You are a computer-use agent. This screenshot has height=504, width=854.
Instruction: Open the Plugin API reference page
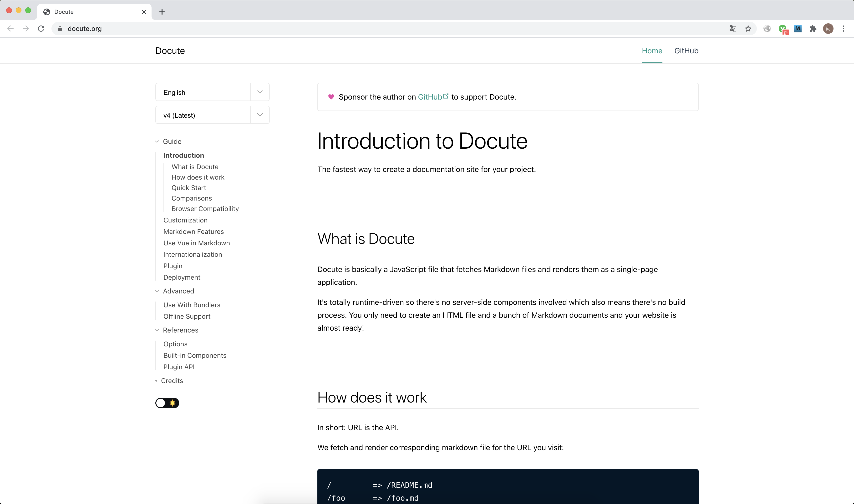pyautogui.click(x=179, y=367)
